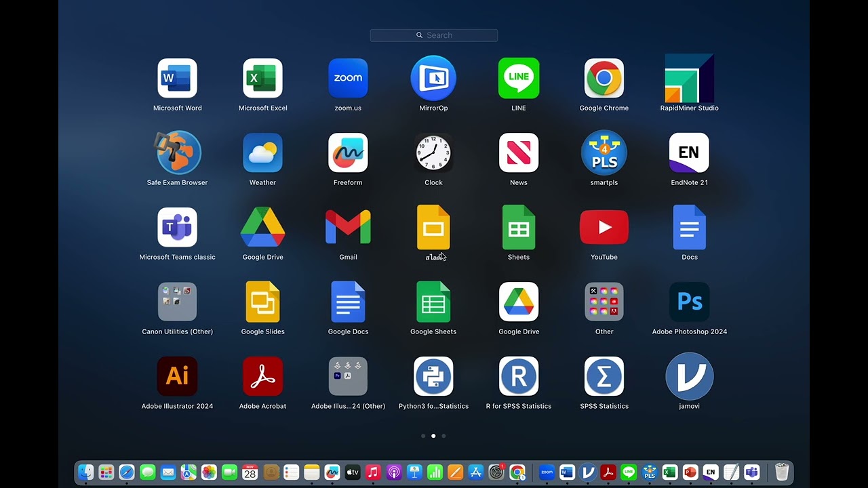Image resolution: width=868 pixels, height=488 pixels.
Task: Launch Microsoft Teams classic in the Launchpad grid
Action: click(x=178, y=228)
